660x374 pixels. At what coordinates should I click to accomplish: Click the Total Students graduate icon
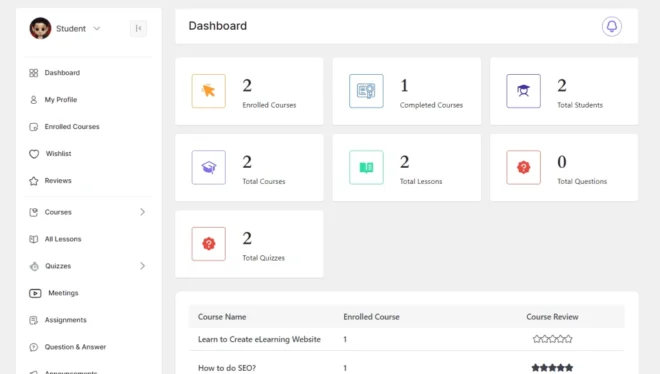pyautogui.click(x=524, y=91)
